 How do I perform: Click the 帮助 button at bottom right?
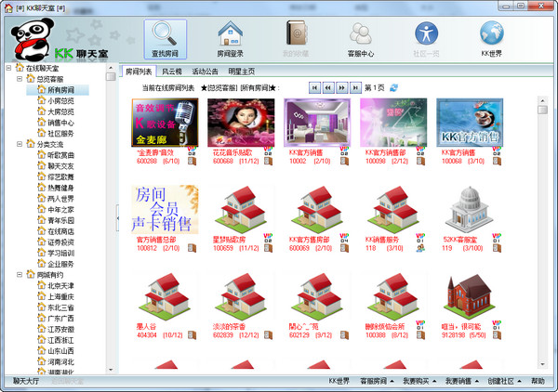coord(538,381)
